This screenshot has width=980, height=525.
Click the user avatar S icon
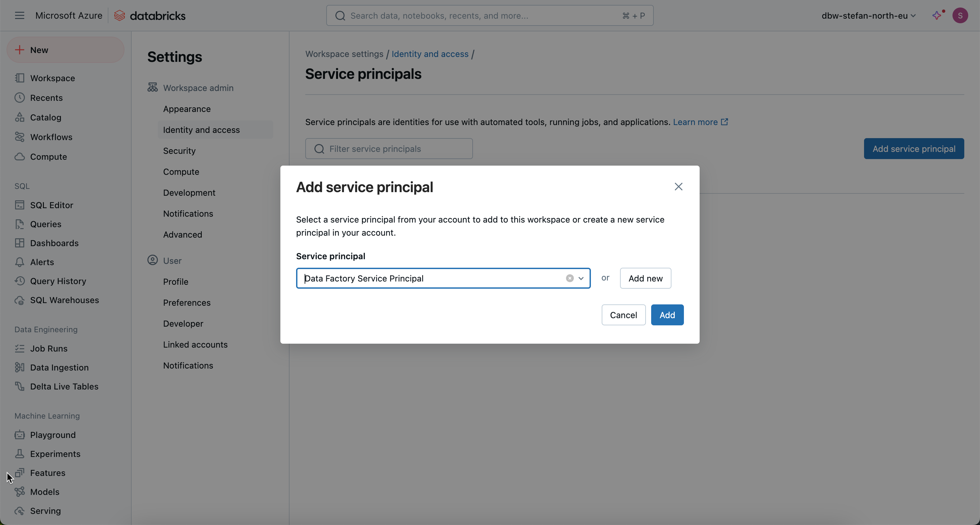960,16
